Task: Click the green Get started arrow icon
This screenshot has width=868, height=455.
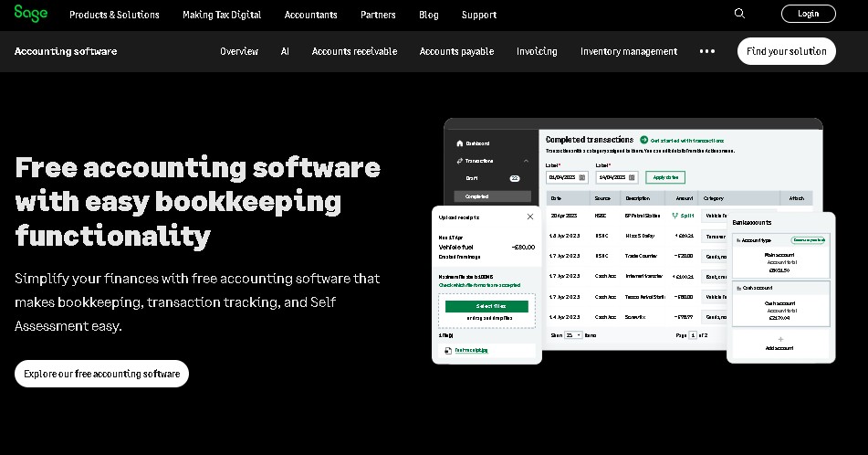Action: click(643, 140)
